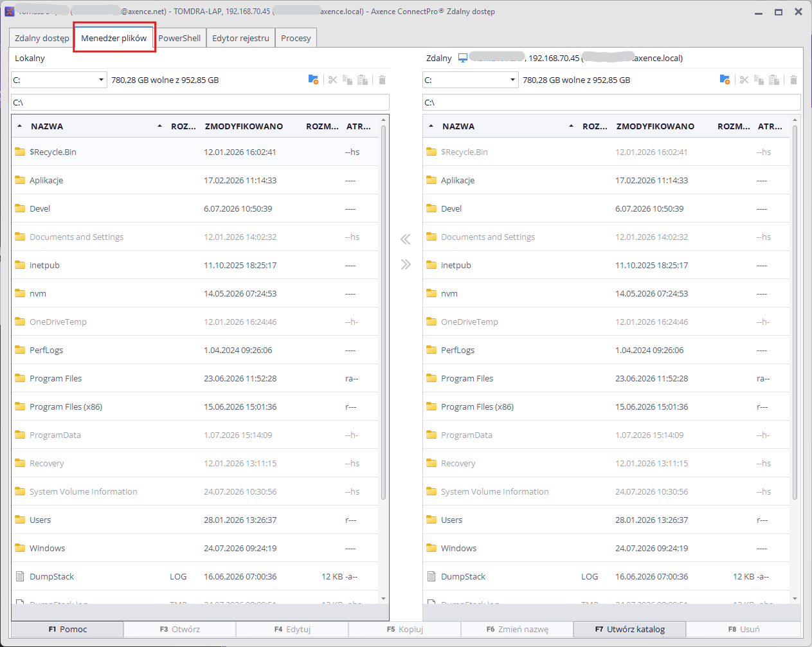Paste into the remote pane
812x647 pixels.
pyautogui.click(x=774, y=80)
